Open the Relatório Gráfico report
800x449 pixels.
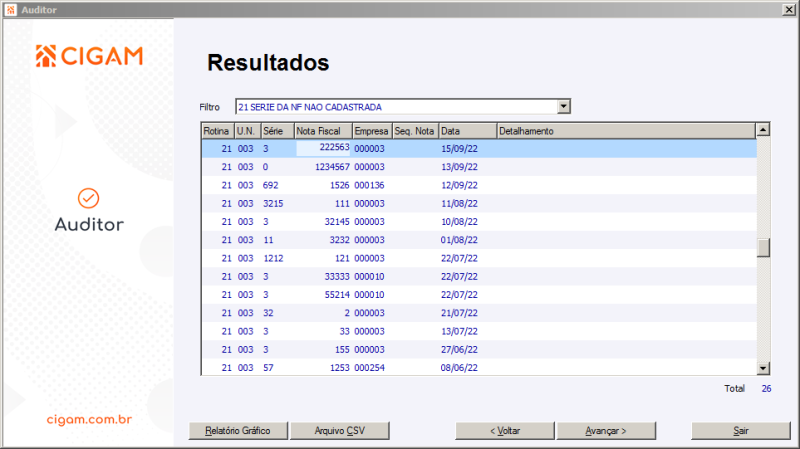point(238,431)
